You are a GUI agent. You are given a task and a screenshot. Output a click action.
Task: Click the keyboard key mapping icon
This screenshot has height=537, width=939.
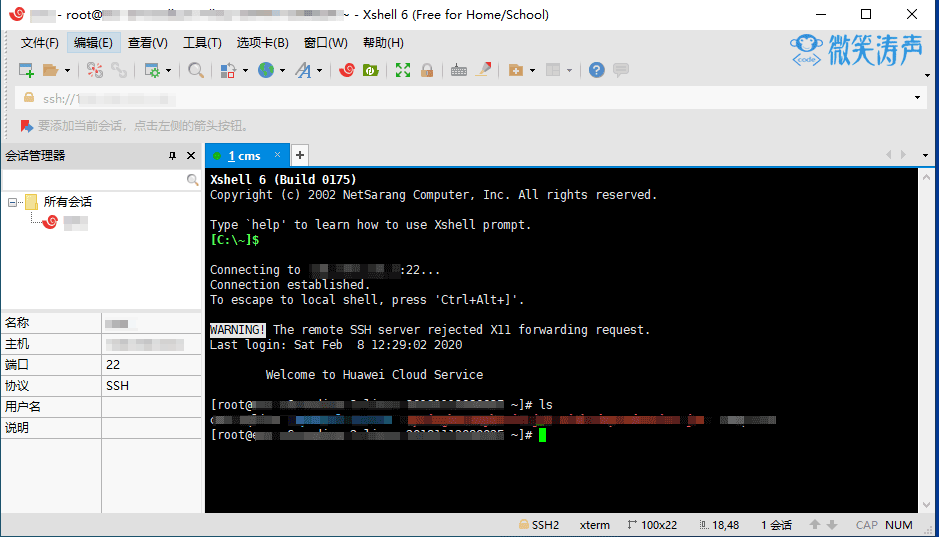(459, 70)
